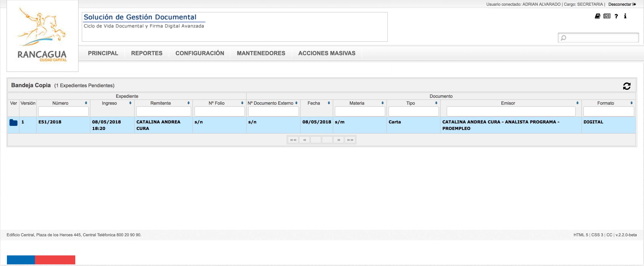Image resolution: width=644 pixels, height=266 pixels.
Task: Sort table by Número column
Action: click(86, 103)
